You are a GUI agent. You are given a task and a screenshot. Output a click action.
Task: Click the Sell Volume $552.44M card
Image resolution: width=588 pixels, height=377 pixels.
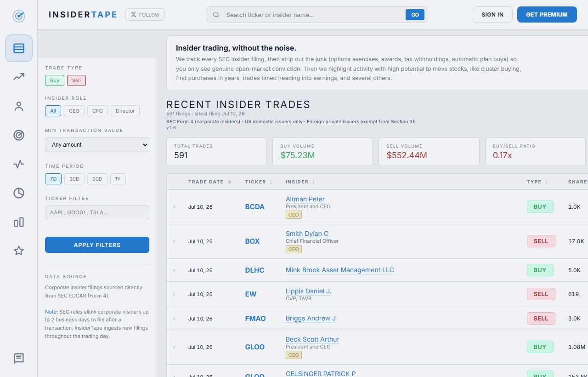(429, 152)
